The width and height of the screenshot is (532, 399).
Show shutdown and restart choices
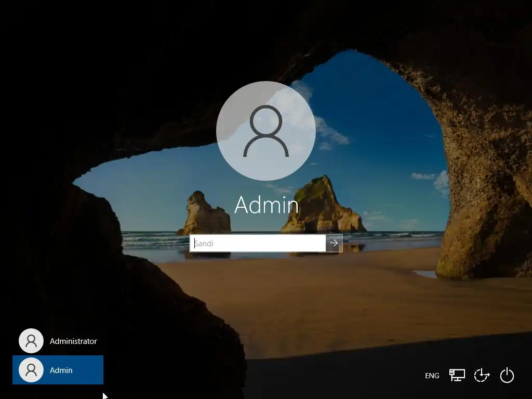point(507,376)
